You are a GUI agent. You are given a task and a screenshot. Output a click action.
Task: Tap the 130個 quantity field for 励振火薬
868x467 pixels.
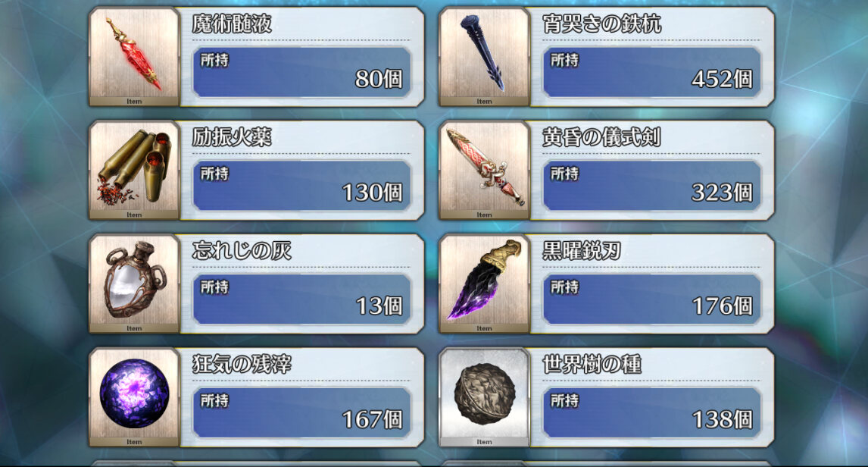301,186
